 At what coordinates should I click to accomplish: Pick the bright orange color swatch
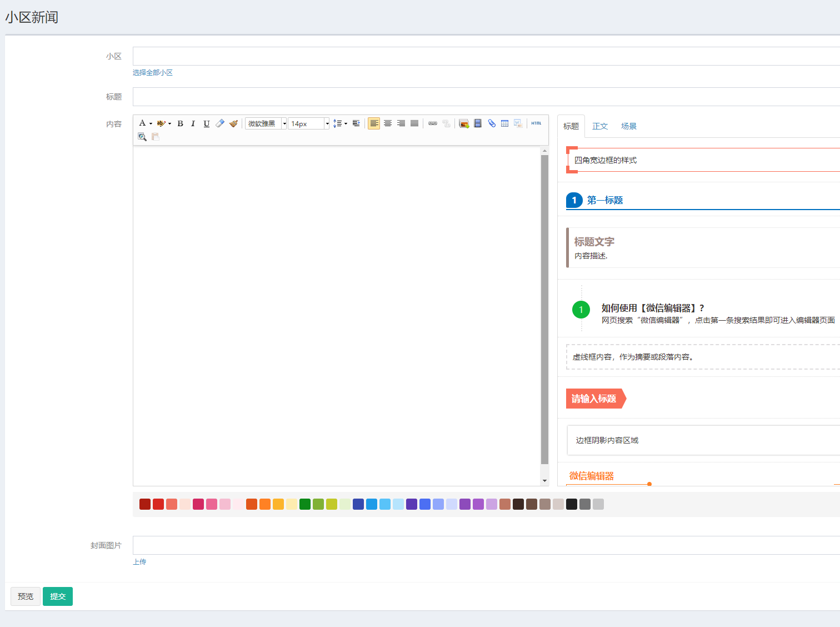pyautogui.click(x=265, y=504)
